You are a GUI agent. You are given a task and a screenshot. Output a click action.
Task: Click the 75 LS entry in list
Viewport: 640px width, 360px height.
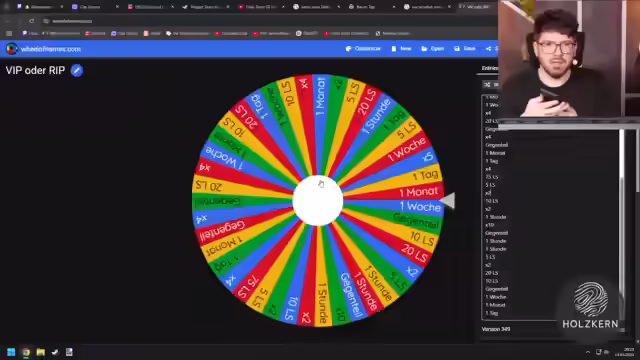click(491, 177)
